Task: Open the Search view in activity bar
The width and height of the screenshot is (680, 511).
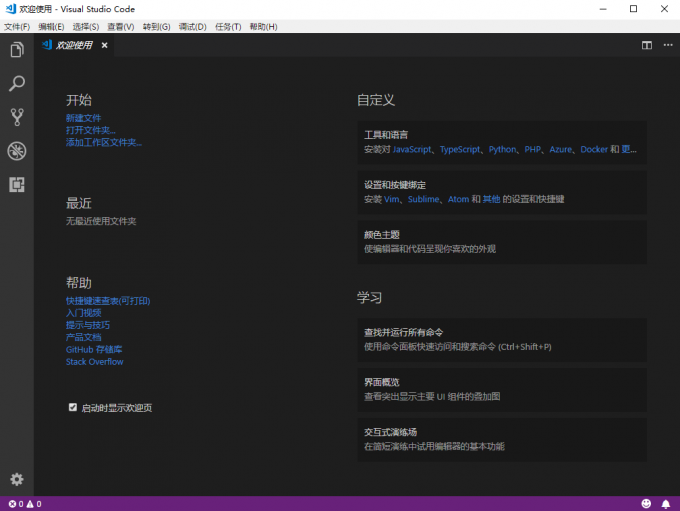Action: (x=17, y=83)
